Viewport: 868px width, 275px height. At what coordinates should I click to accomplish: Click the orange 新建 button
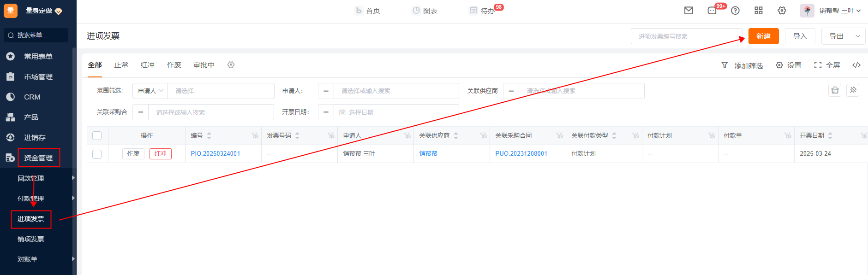(764, 36)
